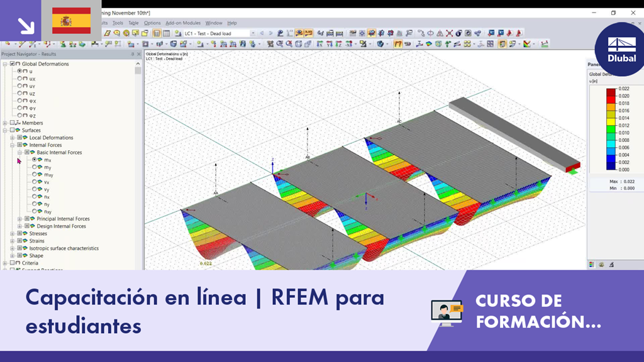Screen dimensions: 644x362
Task: Go to previous load case arrow
Action: 262,33
